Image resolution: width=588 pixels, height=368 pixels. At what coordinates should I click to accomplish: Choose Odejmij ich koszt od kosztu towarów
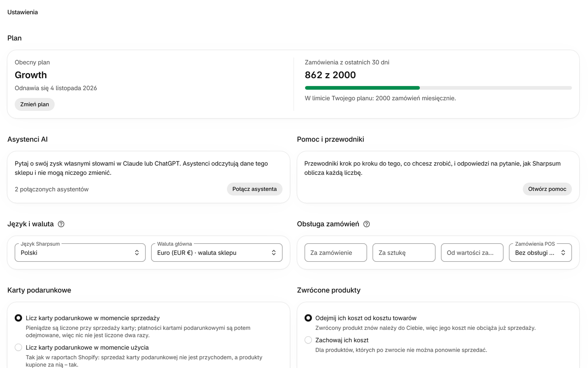308,318
